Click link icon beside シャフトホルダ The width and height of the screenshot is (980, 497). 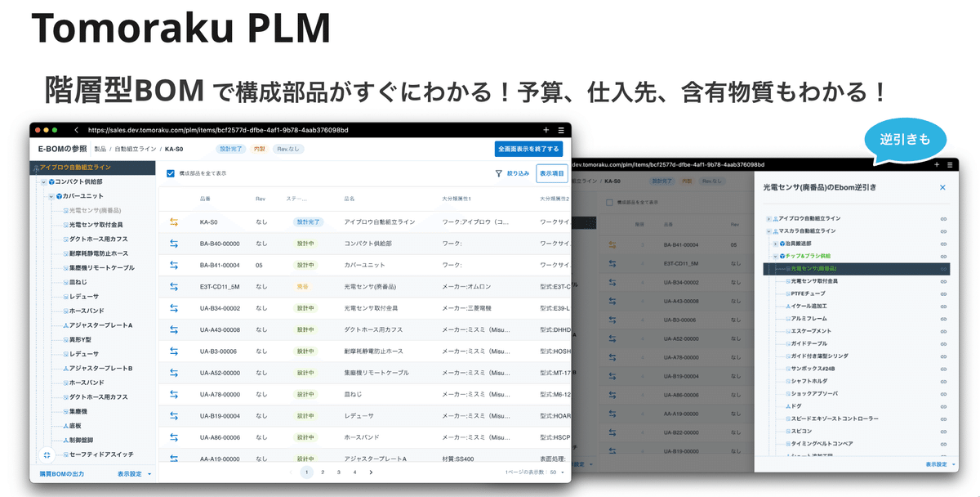(943, 381)
